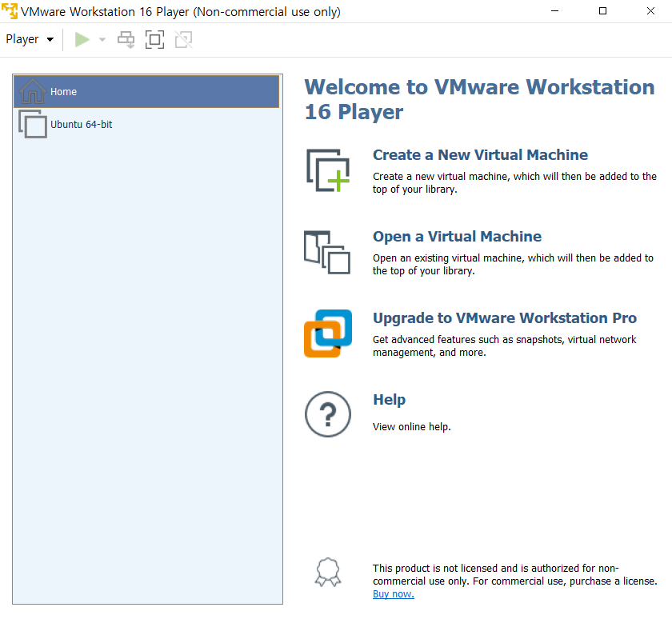Click the new VM icon with green plus
Viewport: 672px width, 619px height.
pos(328,170)
